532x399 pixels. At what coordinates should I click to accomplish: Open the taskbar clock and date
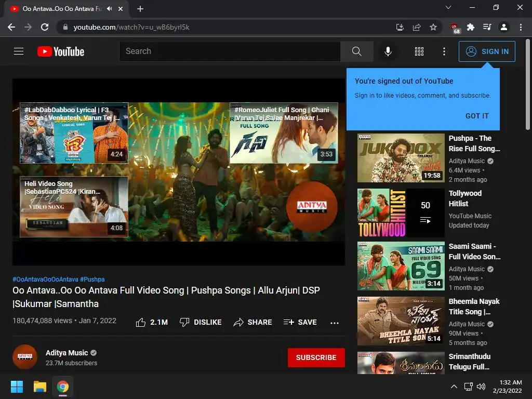(x=507, y=387)
